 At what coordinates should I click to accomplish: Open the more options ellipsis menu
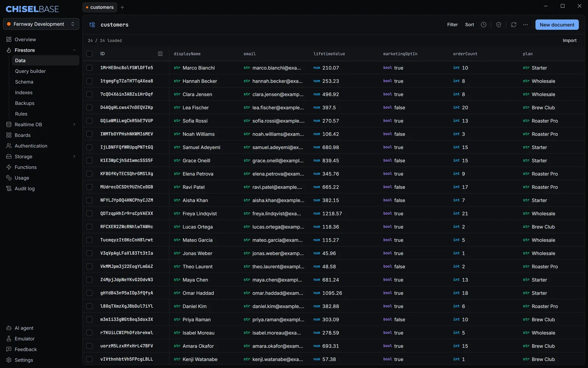[526, 25]
